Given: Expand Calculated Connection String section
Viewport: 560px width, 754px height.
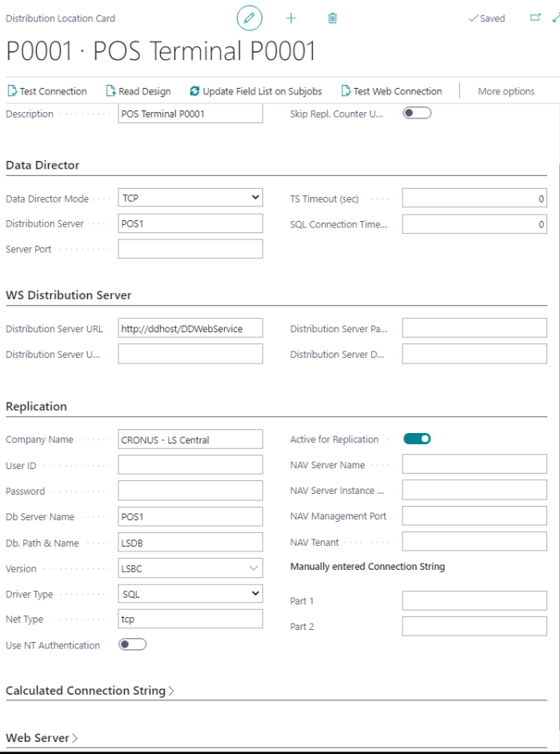Looking at the screenshot, I should coord(90,691).
